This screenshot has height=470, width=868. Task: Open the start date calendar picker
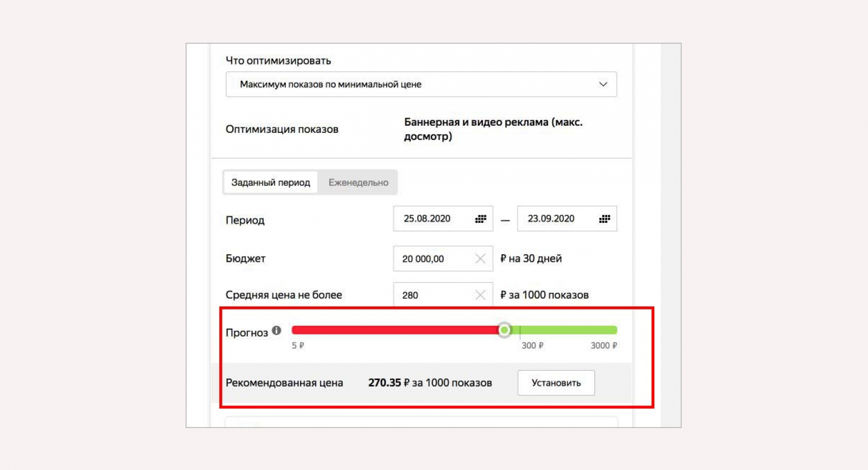point(481,219)
